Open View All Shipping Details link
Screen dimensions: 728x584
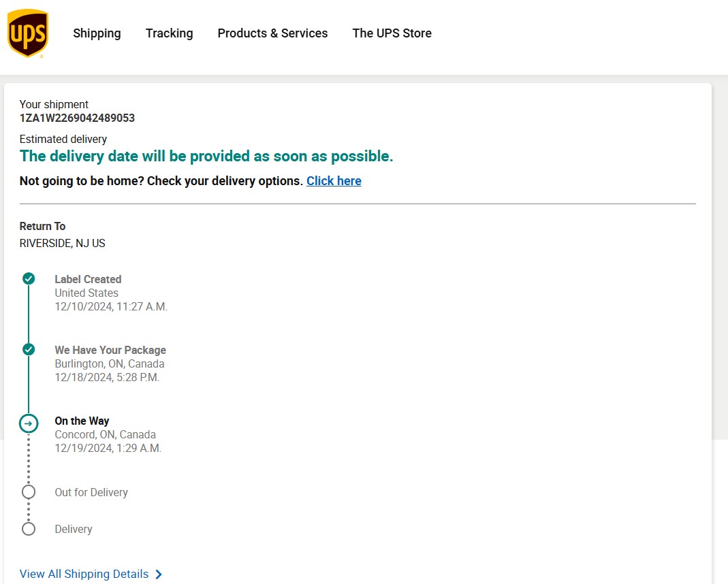pyautogui.click(x=84, y=574)
